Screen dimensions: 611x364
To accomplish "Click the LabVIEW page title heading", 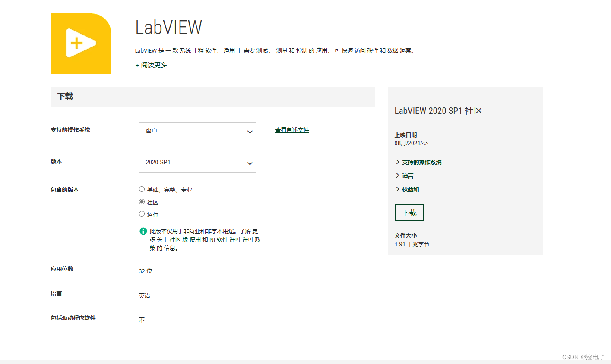I will [168, 27].
